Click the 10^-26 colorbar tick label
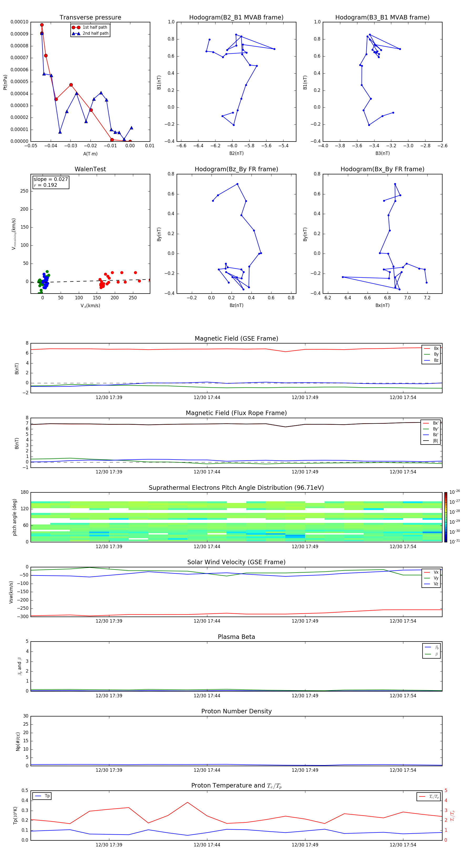 [x=455, y=492]
